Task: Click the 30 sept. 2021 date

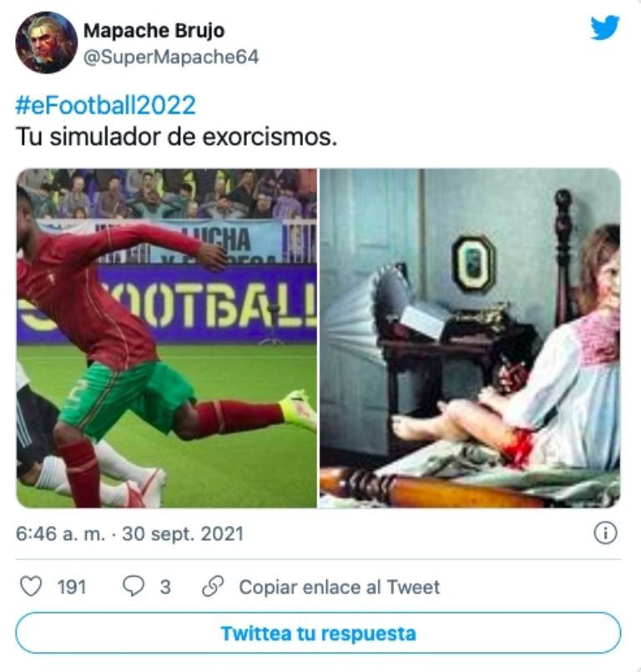Action: point(183,534)
